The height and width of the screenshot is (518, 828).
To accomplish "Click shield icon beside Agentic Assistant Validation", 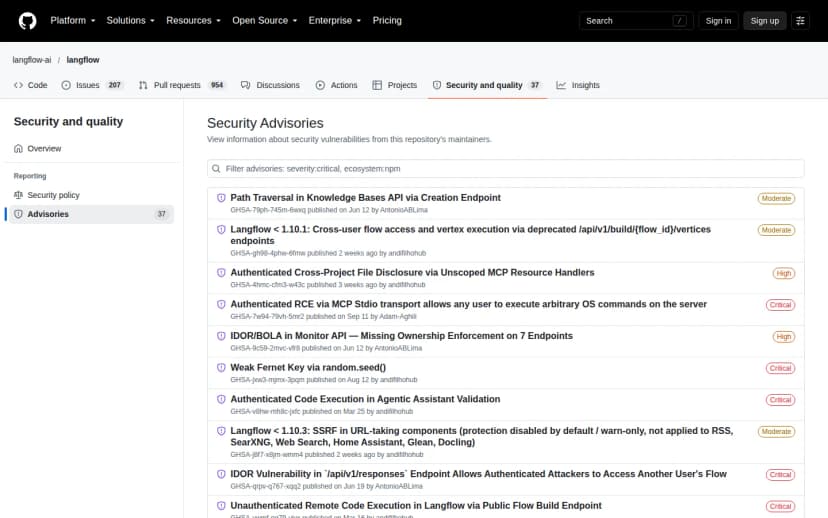I will (x=221, y=400).
